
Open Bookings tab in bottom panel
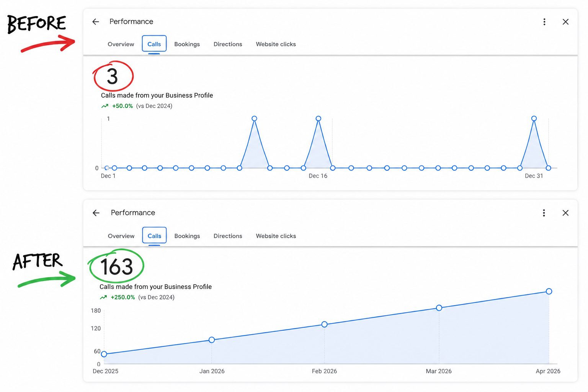pyautogui.click(x=187, y=236)
